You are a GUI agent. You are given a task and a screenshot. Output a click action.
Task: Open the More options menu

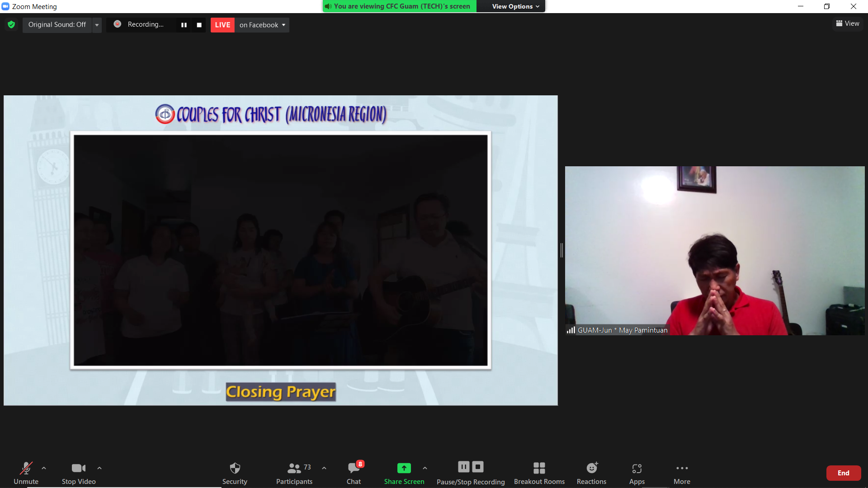(x=682, y=473)
